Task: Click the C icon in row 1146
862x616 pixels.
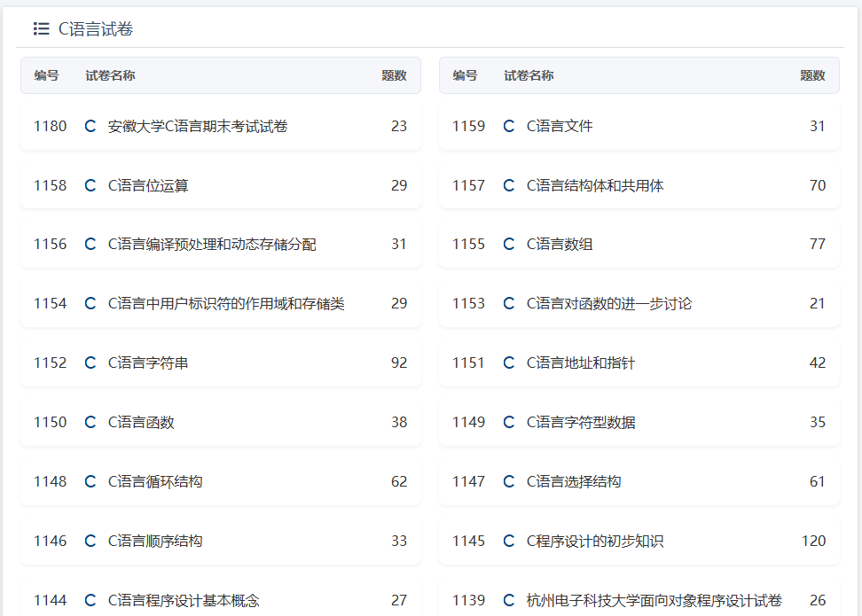Action: click(90, 541)
